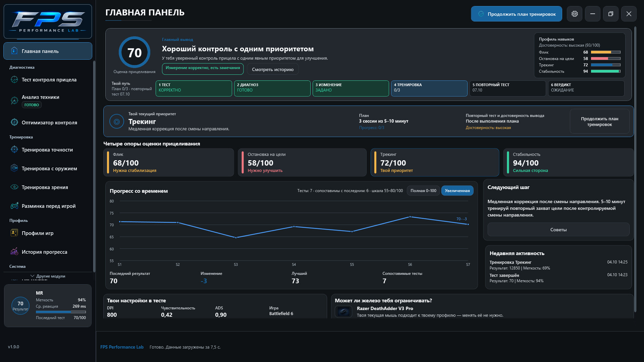Open step 3 ИЗМЕНЕНИЕ ЗАДАНО
644x362 pixels.
[351, 88]
